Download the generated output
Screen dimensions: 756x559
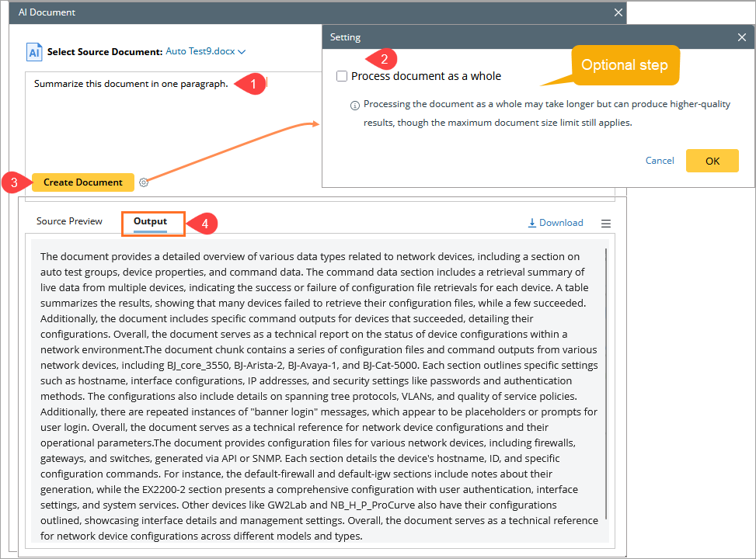(556, 223)
